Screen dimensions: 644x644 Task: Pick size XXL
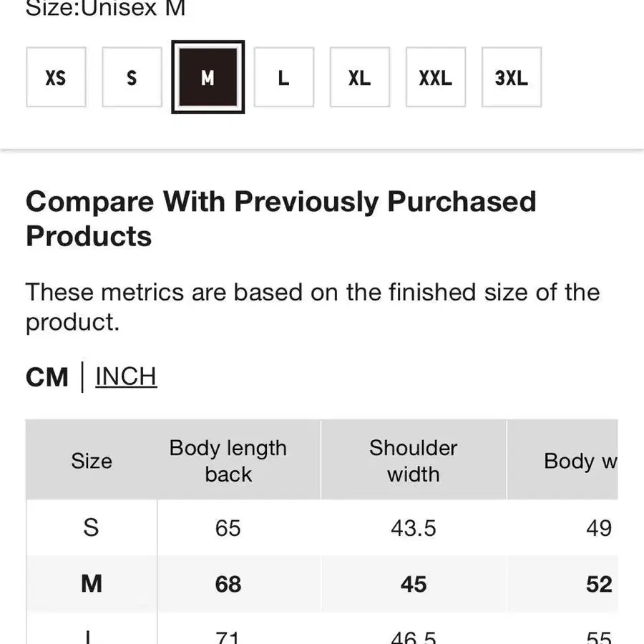436,77
